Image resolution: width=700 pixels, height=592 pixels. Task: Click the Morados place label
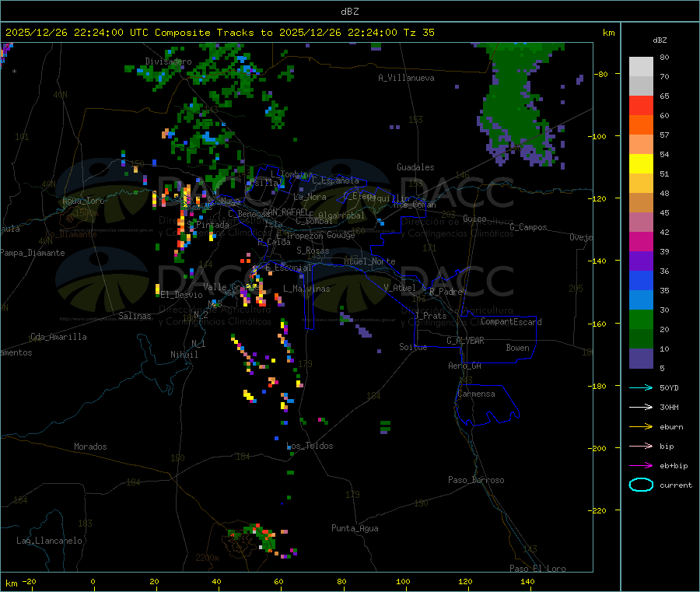(90, 447)
